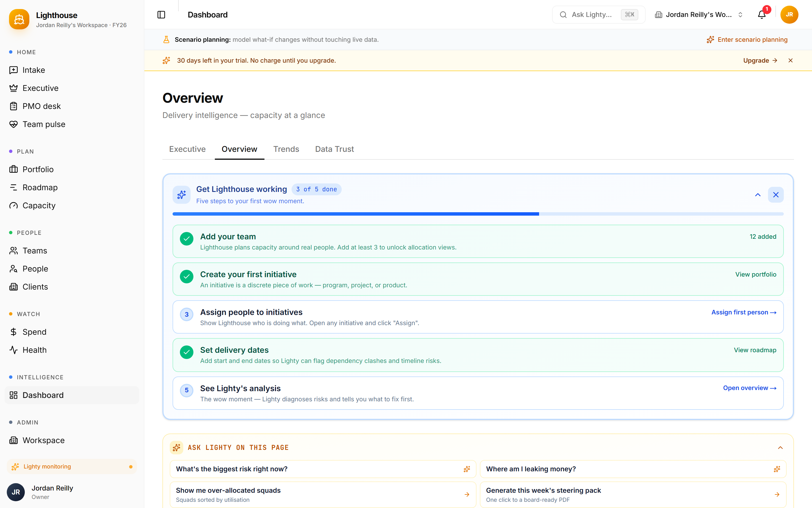Ask Where am I leaking money
Screen dimensions: 812x508
pos(633,469)
